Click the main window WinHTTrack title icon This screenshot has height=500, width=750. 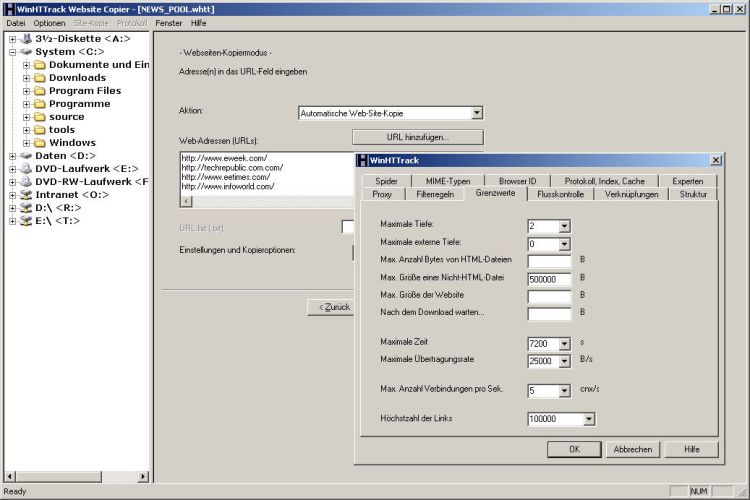(x=9, y=9)
